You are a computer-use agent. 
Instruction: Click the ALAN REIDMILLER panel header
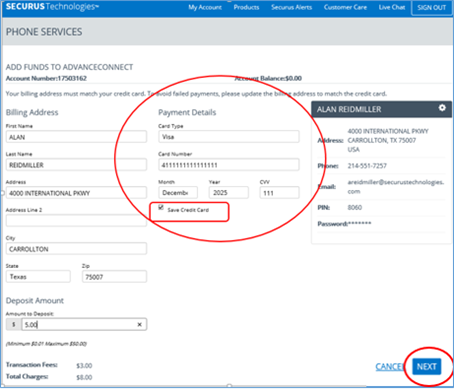(381, 109)
